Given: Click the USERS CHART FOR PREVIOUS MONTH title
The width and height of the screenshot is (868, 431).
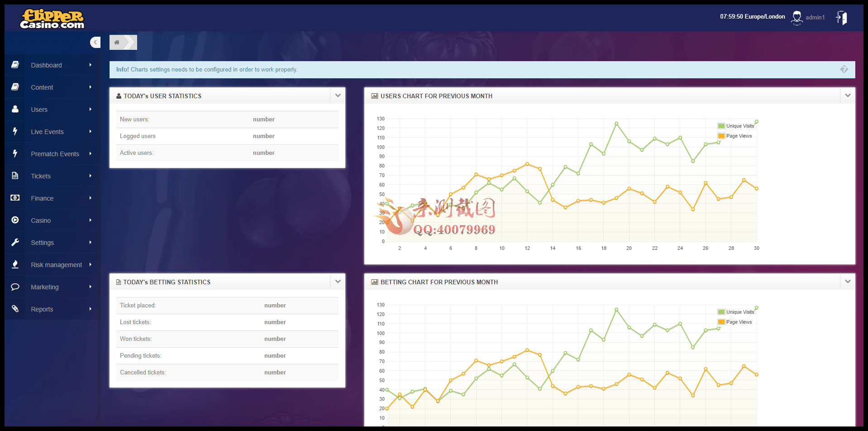Looking at the screenshot, I should (436, 96).
